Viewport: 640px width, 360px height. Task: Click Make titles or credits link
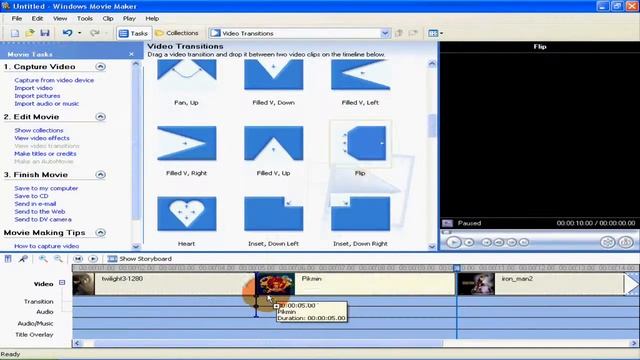click(x=45, y=154)
